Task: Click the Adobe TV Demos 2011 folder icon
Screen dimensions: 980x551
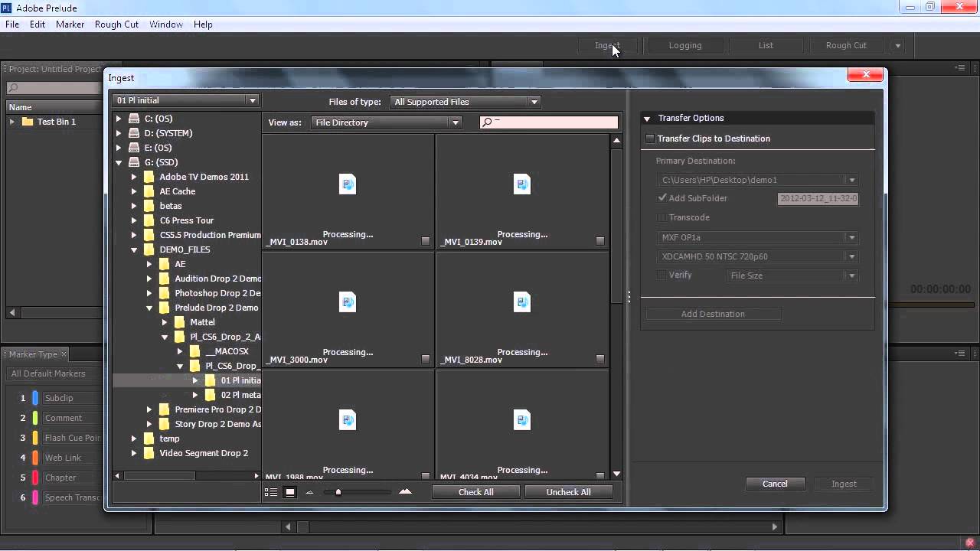Action: coord(149,177)
